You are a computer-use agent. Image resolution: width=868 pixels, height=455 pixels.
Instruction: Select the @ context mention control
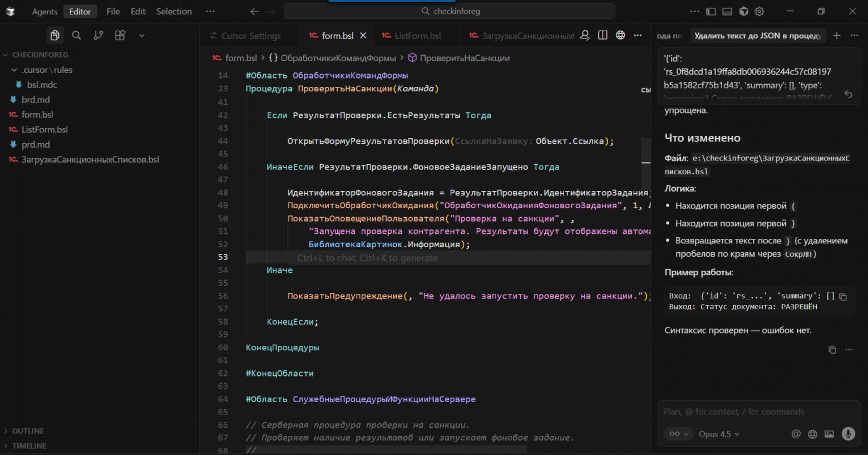click(x=796, y=434)
